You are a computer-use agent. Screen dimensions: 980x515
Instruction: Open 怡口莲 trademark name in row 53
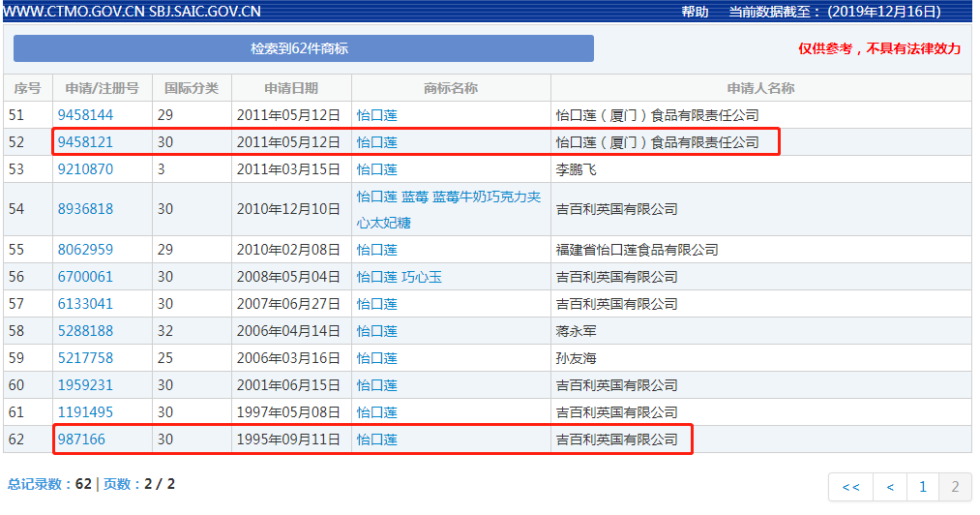(x=377, y=169)
